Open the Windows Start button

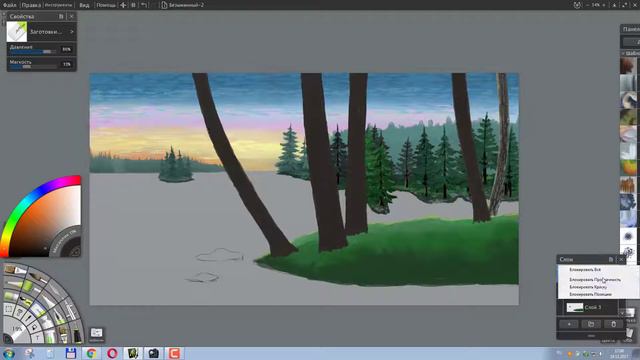9,353
